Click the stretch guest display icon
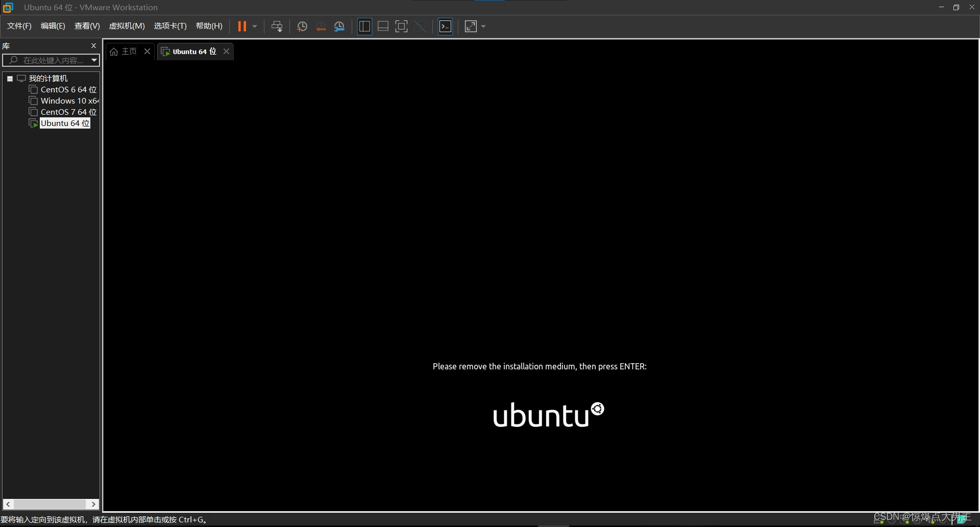The image size is (980, 527). click(x=471, y=27)
